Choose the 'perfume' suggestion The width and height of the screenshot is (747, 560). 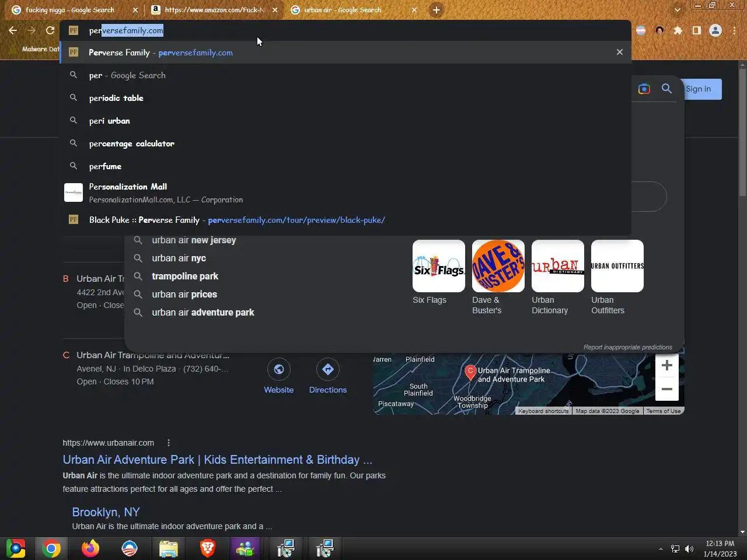(345, 166)
